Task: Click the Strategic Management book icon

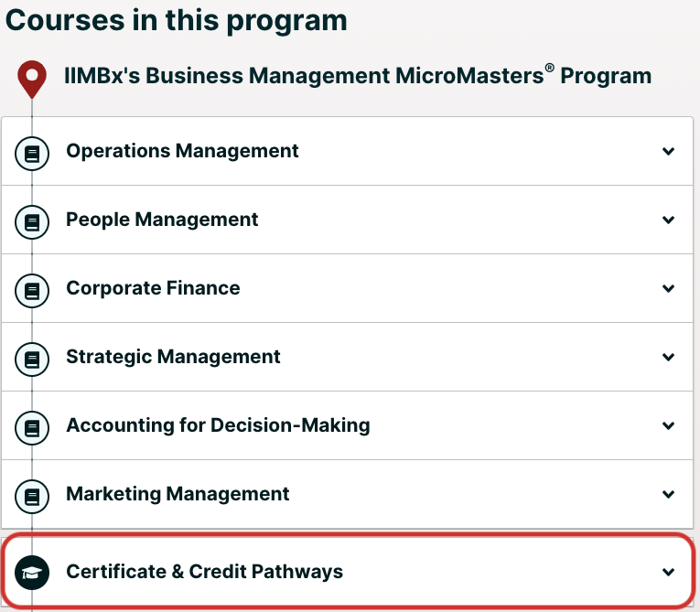Action: click(x=32, y=360)
